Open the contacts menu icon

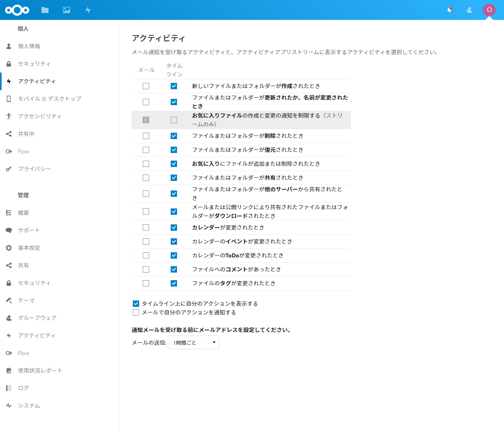[469, 10]
